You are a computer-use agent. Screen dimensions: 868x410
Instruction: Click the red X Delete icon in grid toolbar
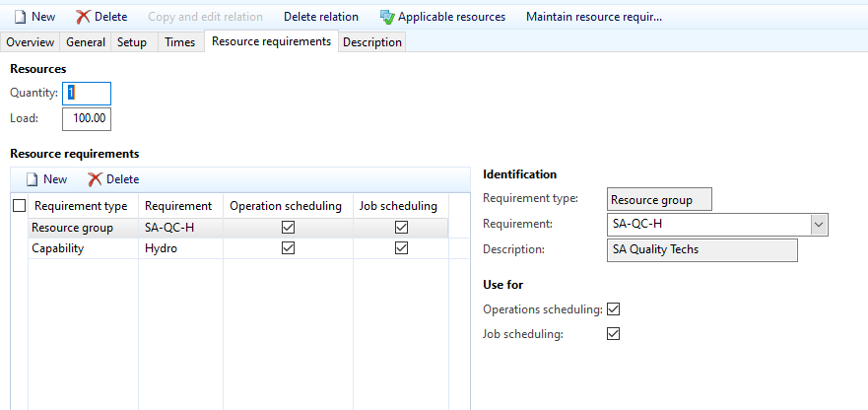(96, 179)
